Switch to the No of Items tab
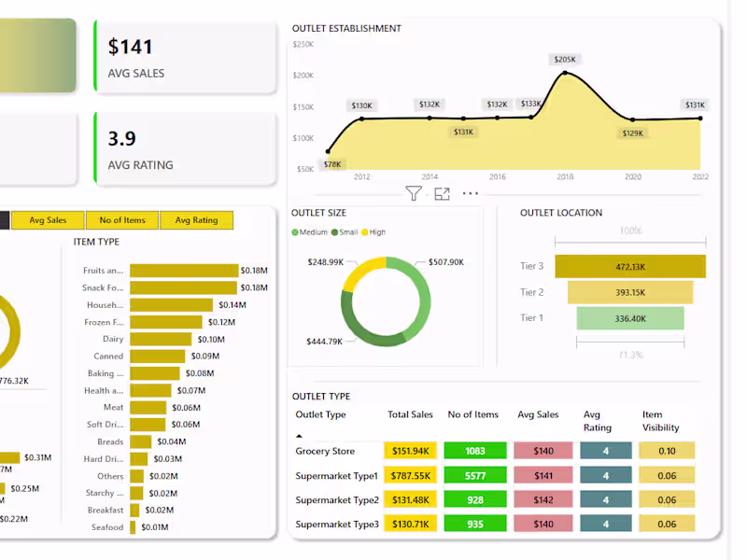The height and width of the screenshot is (560, 747). tap(122, 220)
